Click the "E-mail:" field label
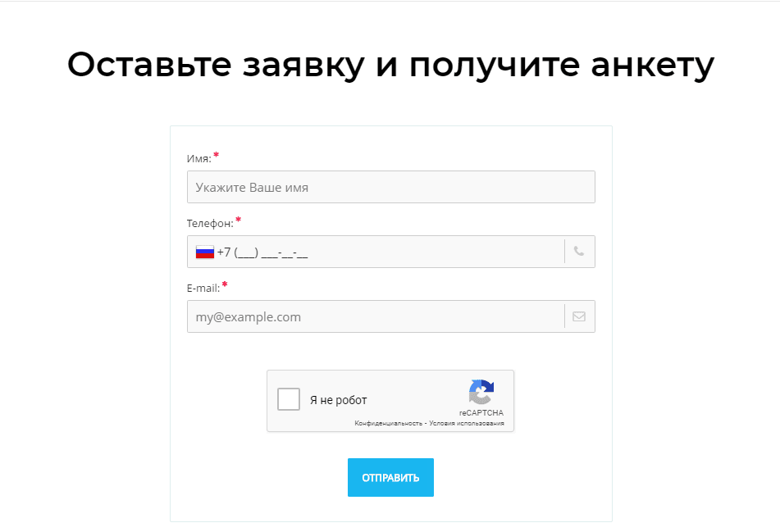This screenshot has height=532, width=780. pyautogui.click(x=203, y=288)
